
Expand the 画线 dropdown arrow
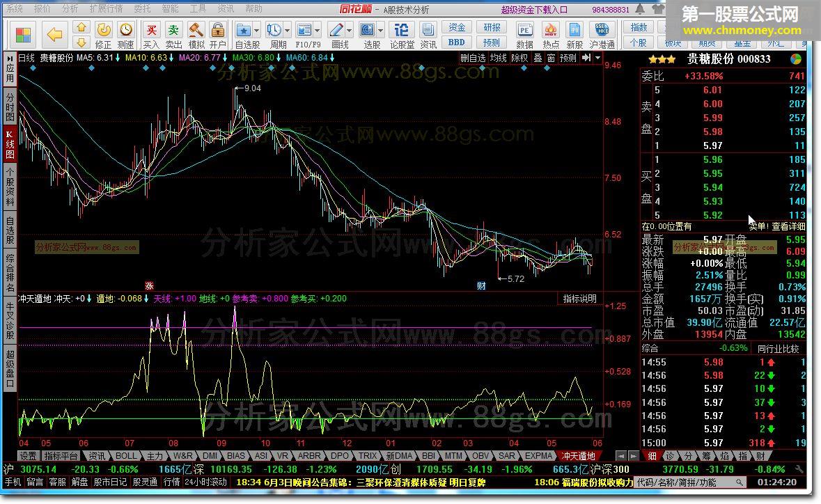(349, 31)
